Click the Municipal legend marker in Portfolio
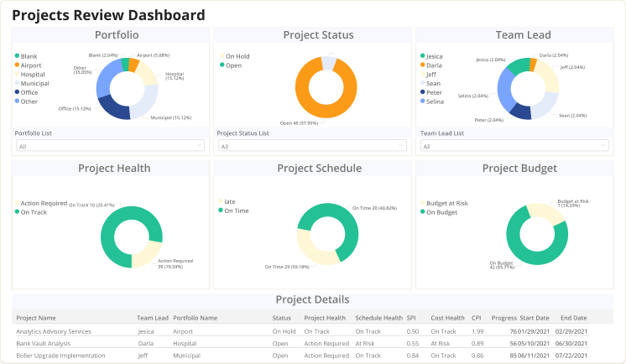 (x=18, y=83)
